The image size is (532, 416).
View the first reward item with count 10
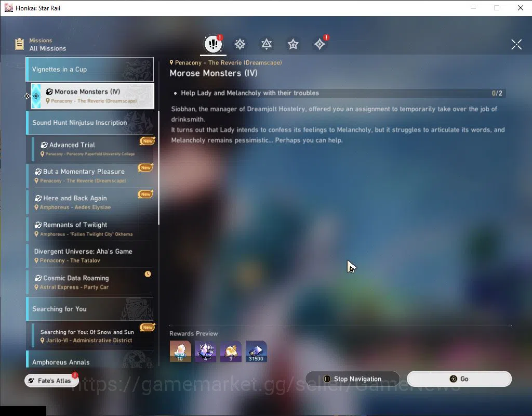pyautogui.click(x=180, y=352)
